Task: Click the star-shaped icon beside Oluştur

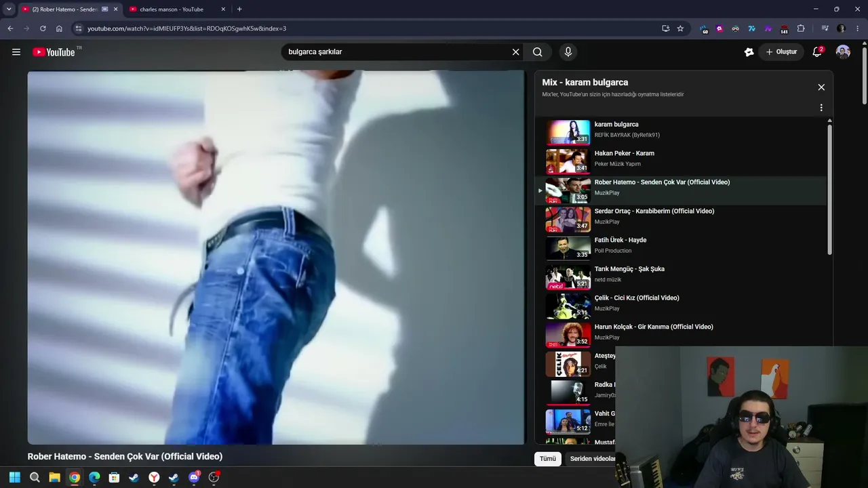Action: (749, 52)
